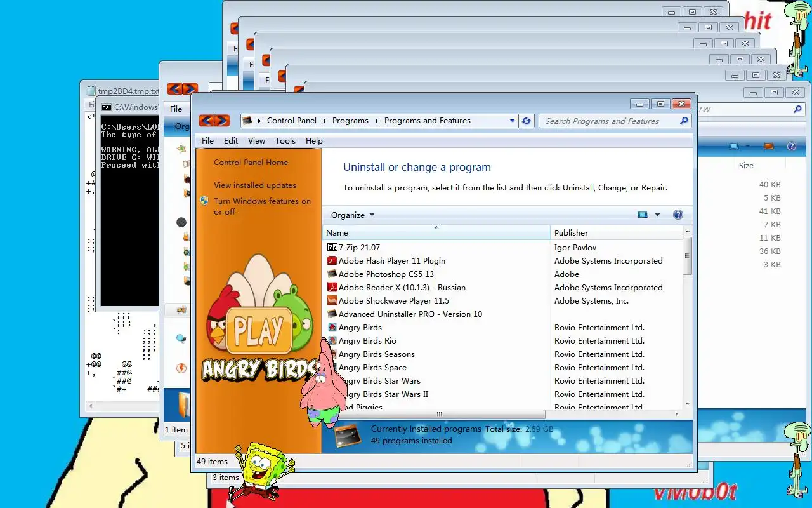Open the Organize dropdown
Viewport: 812px width, 508px height.
[353, 215]
